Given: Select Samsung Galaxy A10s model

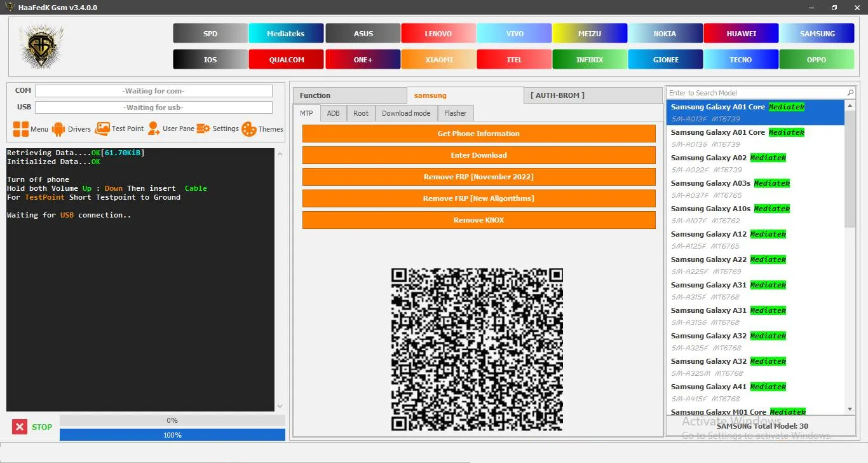Looking at the screenshot, I should point(756,214).
